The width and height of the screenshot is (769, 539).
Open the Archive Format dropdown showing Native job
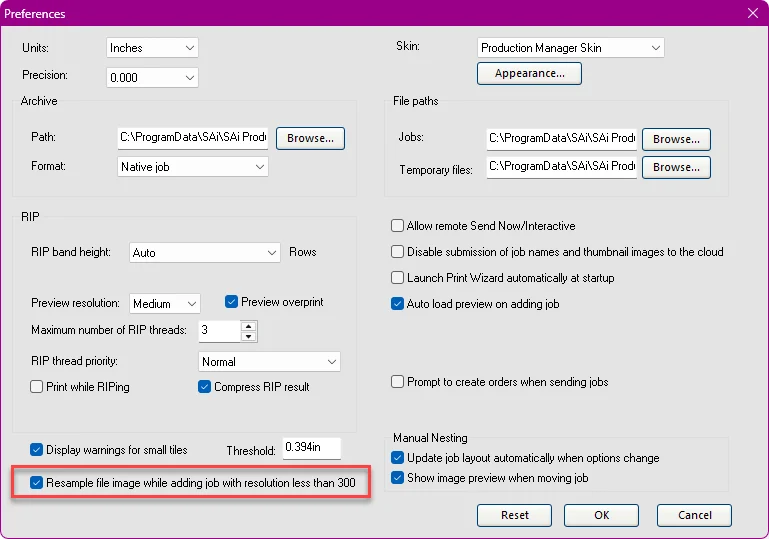click(193, 167)
